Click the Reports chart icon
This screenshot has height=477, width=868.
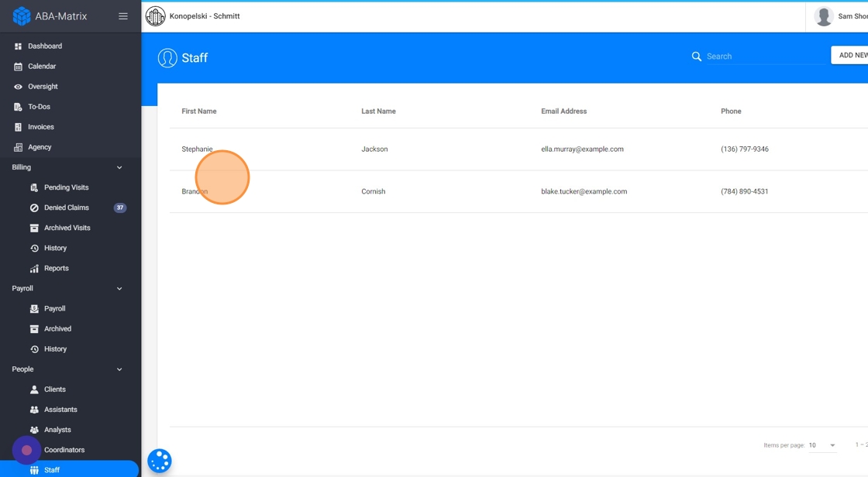[34, 269]
